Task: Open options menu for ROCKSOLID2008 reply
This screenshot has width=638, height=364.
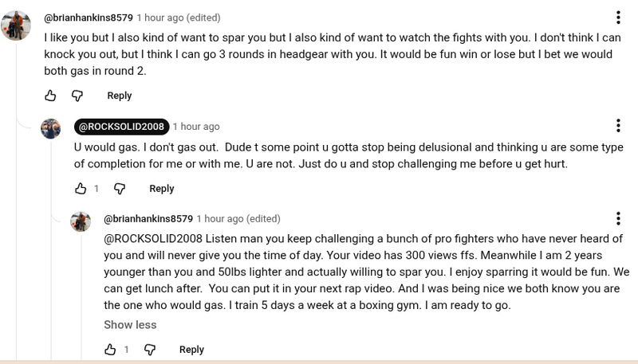Action: click(x=618, y=126)
